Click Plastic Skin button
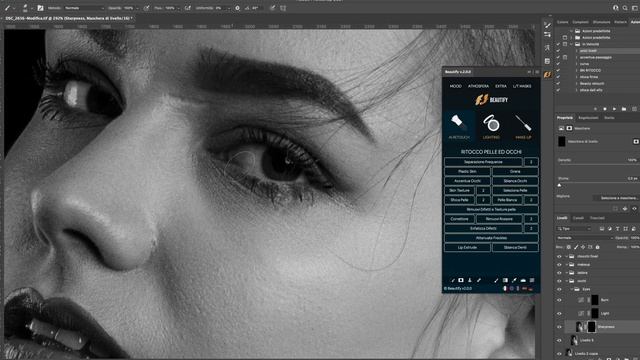 467,171
